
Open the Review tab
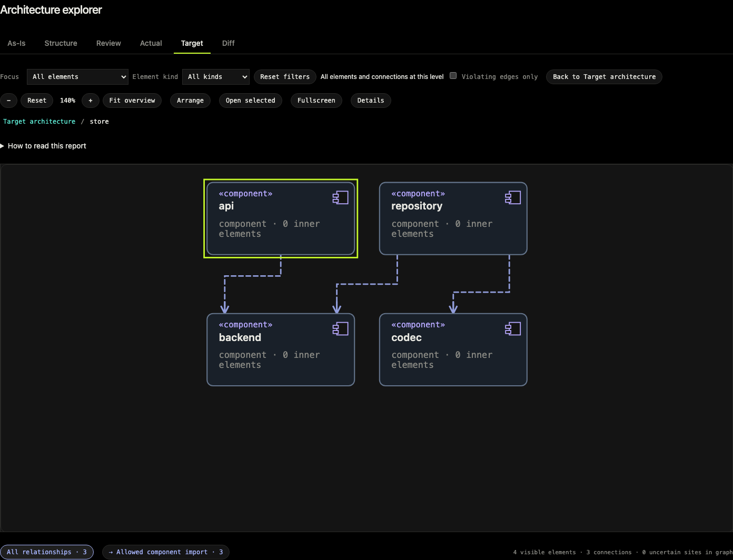[x=108, y=43]
